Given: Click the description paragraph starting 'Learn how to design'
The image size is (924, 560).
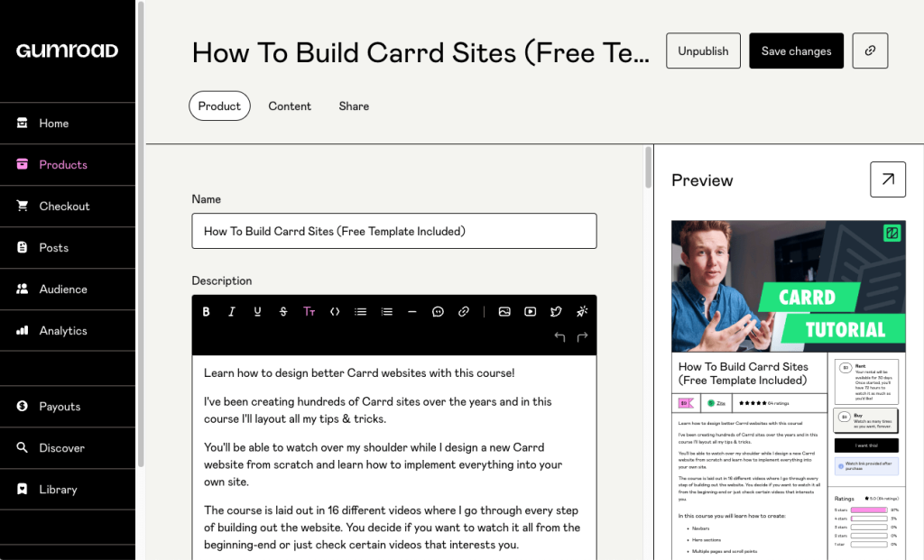Looking at the screenshot, I should click(359, 372).
